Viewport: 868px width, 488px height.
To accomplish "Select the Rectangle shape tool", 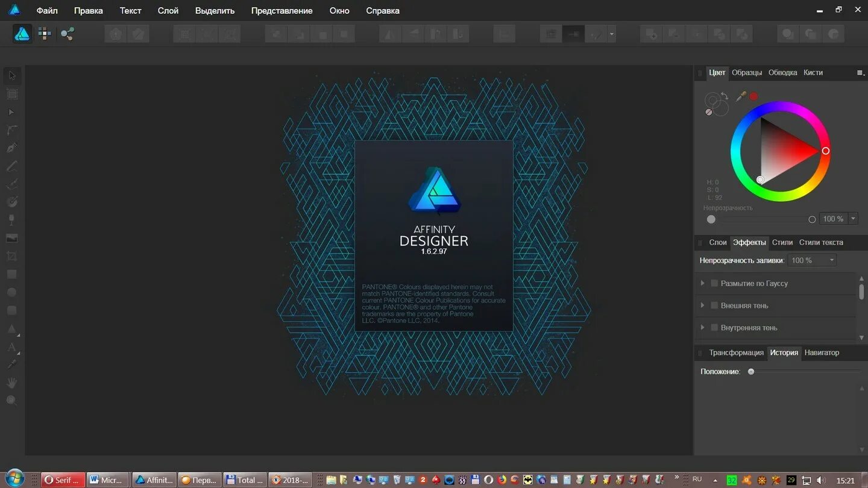I will click(11, 274).
